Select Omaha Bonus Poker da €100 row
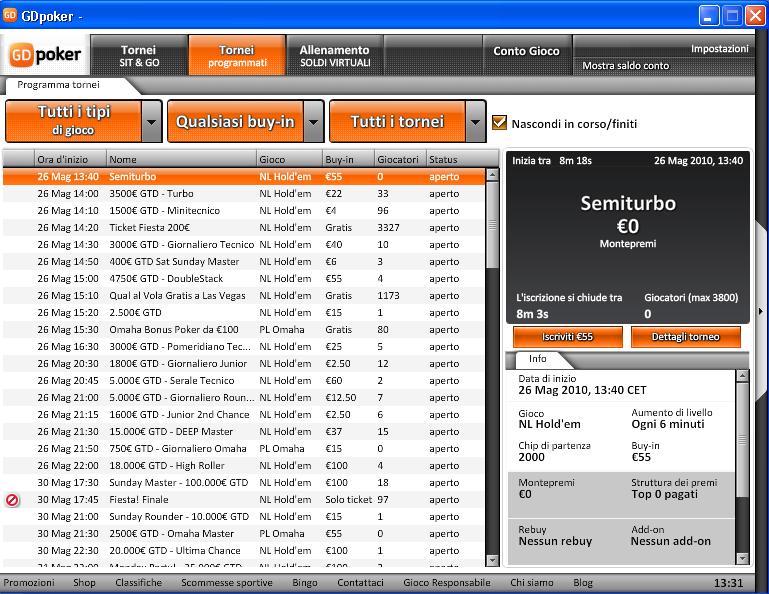This screenshot has height=594, width=769. click(x=244, y=330)
